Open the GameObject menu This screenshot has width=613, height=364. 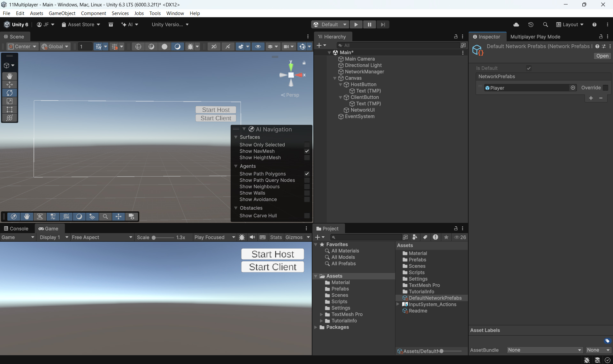62,13
